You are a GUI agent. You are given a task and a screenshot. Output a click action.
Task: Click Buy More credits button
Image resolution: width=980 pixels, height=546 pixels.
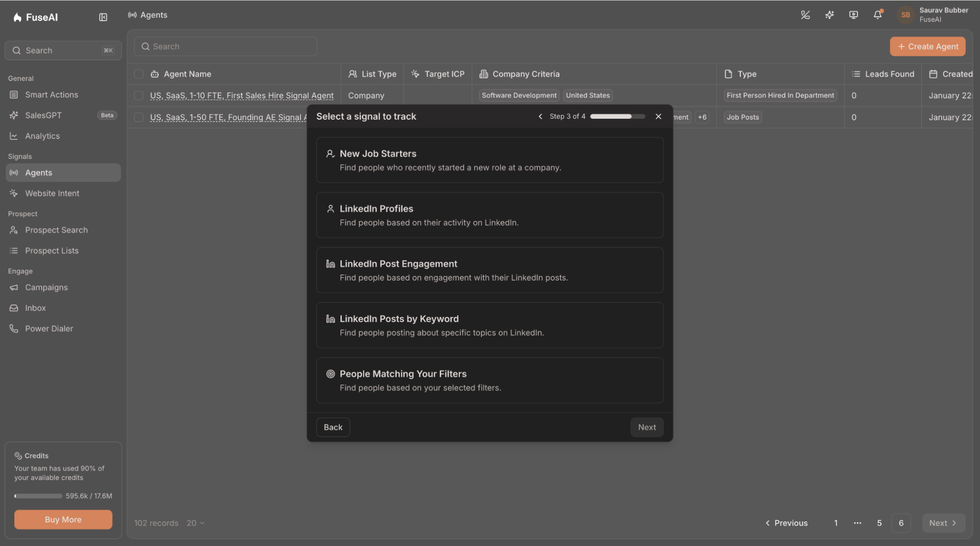[63, 520]
